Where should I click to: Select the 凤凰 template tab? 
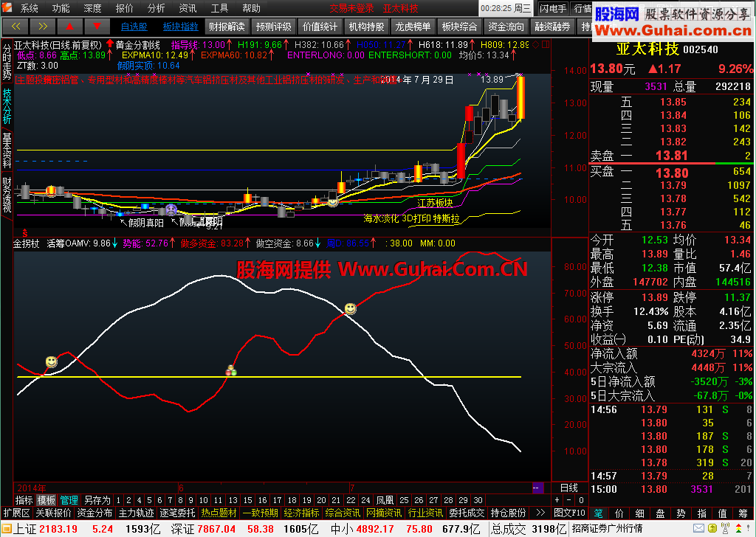pos(385,500)
